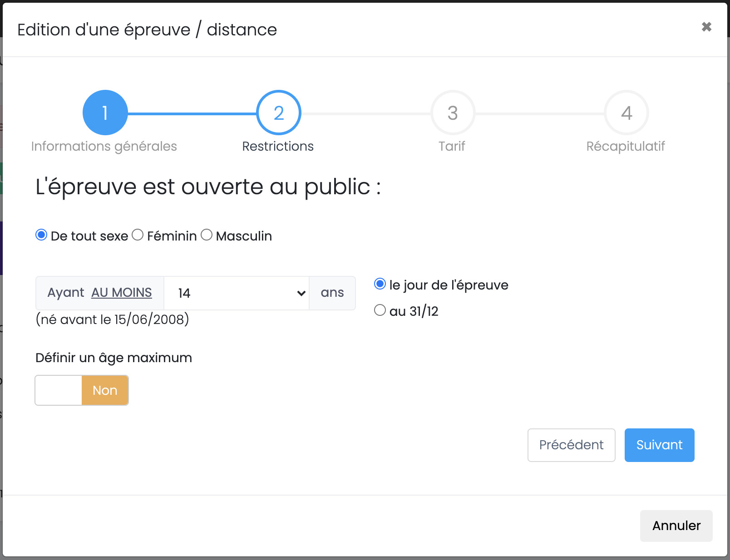The height and width of the screenshot is (560, 730).
Task: Select the 'De tout sexe' radio option
Action: [x=41, y=235]
